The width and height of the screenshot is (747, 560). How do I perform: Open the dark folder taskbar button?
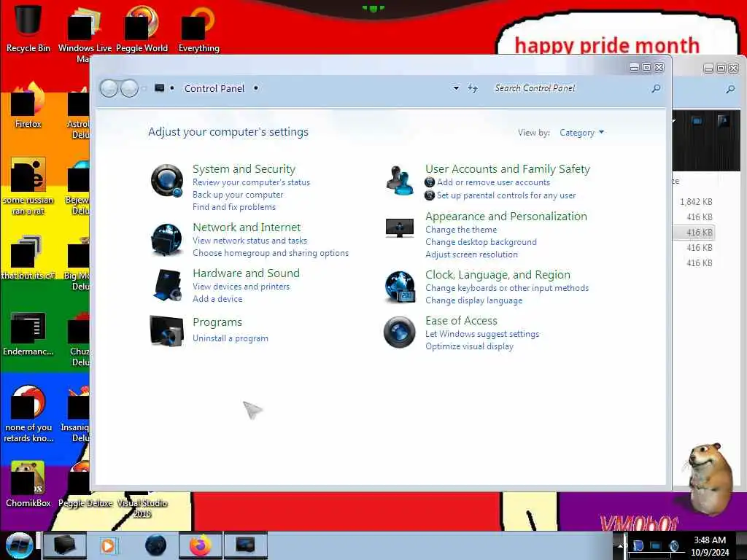tap(65, 545)
